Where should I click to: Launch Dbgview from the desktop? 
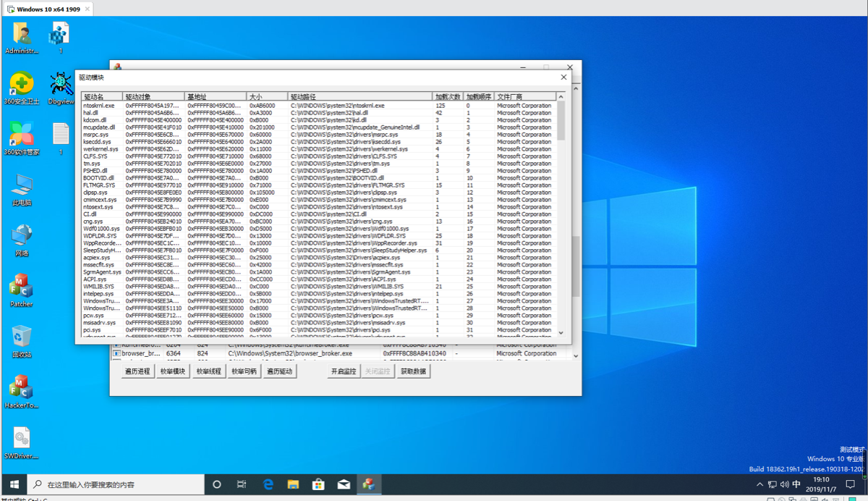[61, 88]
